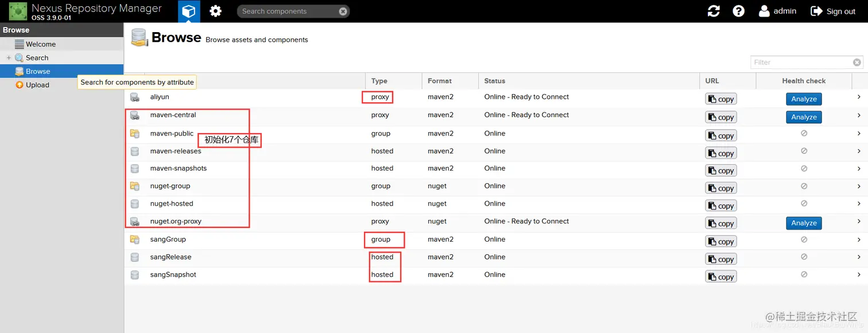Click the maven-snapshots hosted database icon
The height and width of the screenshot is (333, 868).
click(135, 169)
